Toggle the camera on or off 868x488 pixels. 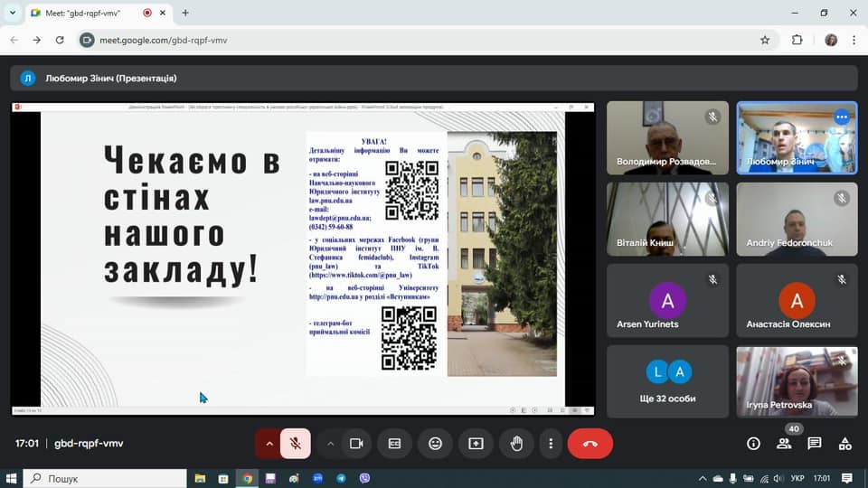pos(356,444)
